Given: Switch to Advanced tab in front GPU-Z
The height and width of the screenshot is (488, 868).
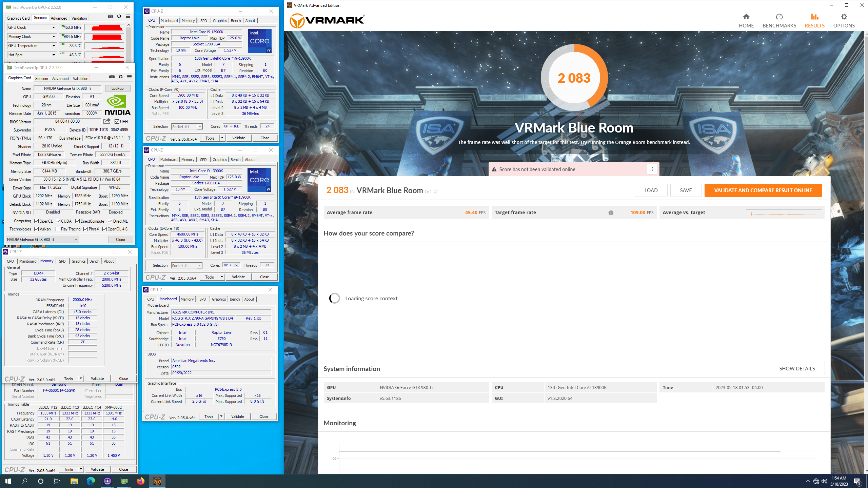Looking at the screenshot, I should (60, 79).
